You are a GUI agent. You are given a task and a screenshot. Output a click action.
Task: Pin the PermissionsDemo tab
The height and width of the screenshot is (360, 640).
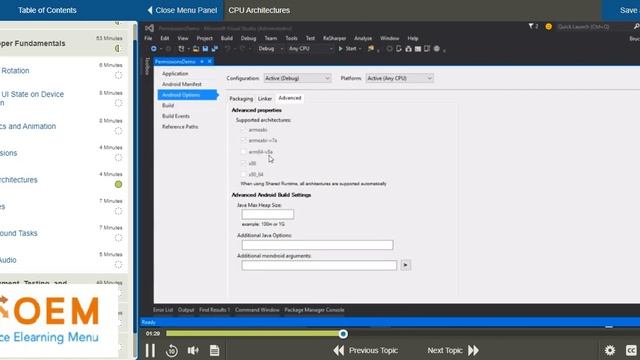202,62
